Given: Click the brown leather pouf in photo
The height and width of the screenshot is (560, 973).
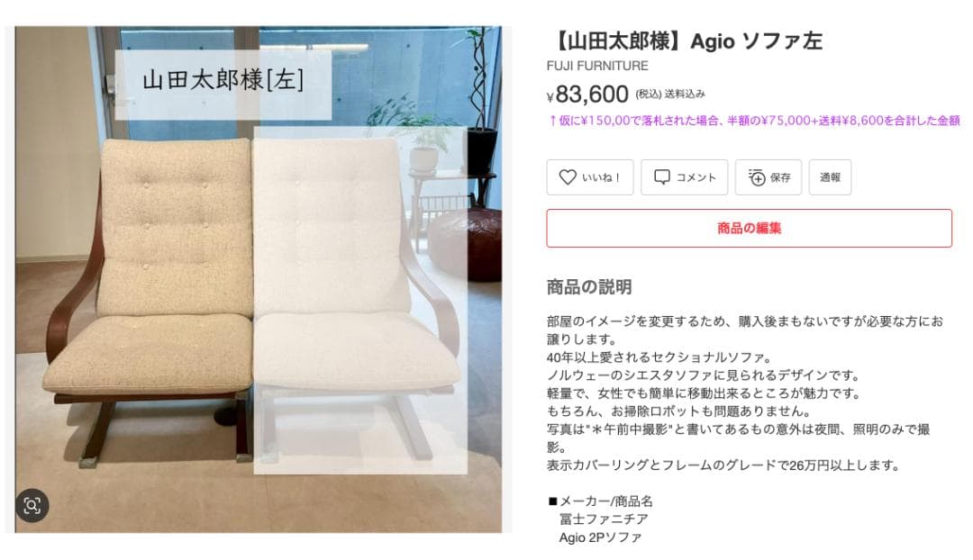Looking at the screenshot, I should pos(466,245).
